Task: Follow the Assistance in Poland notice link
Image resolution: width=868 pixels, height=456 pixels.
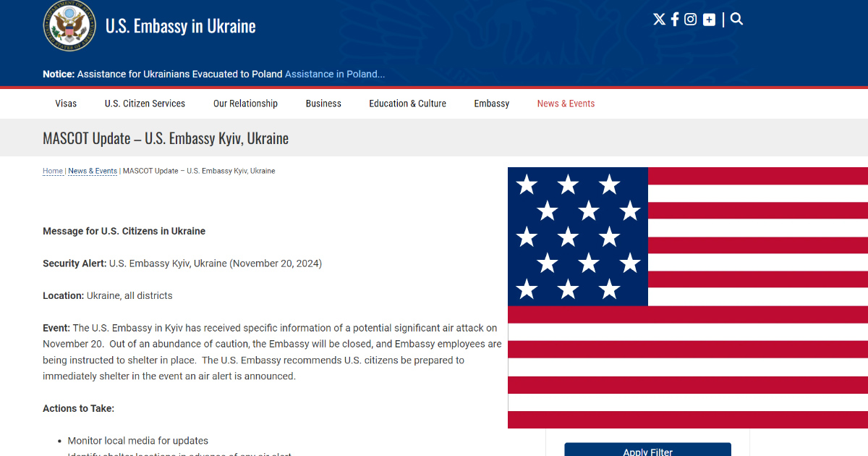Action: (x=334, y=74)
